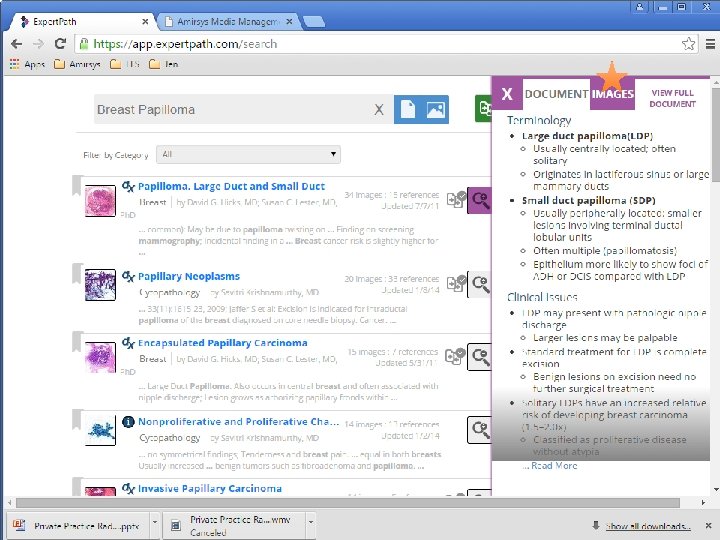Click the image search icon in search bar
The height and width of the screenshot is (540, 720).
click(x=435, y=109)
